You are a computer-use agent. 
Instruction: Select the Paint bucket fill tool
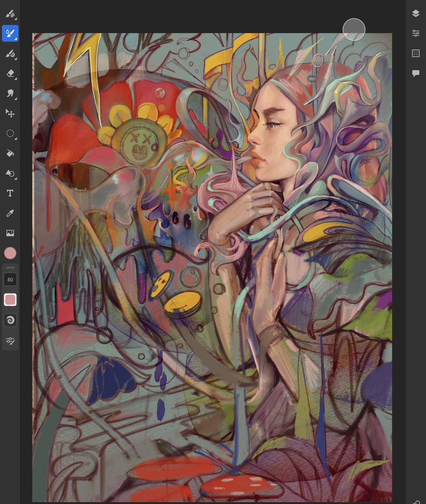pos(10,153)
